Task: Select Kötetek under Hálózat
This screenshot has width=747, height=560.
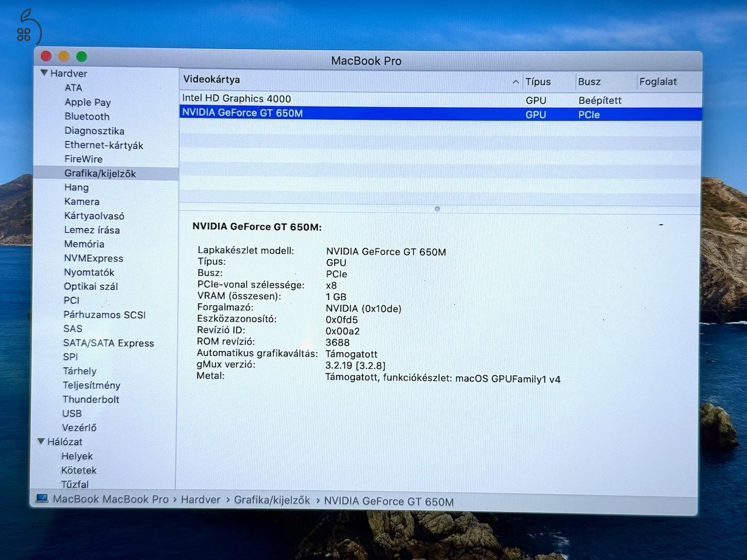Action: point(79,470)
